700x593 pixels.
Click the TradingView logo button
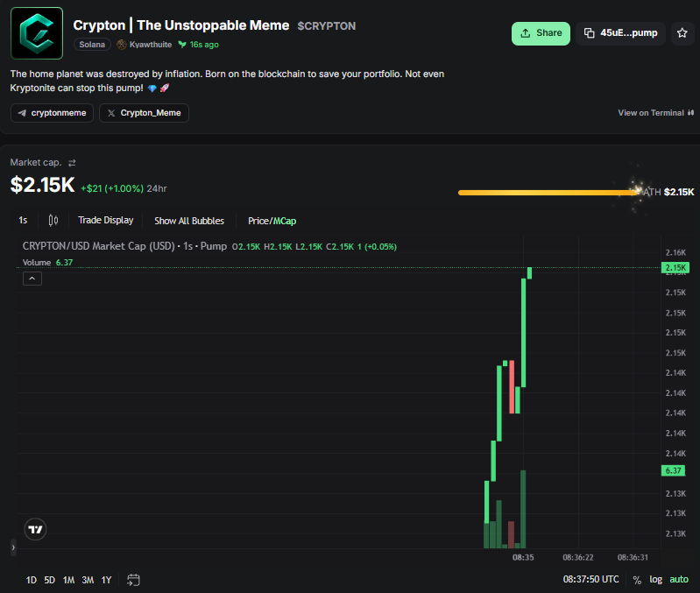pos(35,530)
